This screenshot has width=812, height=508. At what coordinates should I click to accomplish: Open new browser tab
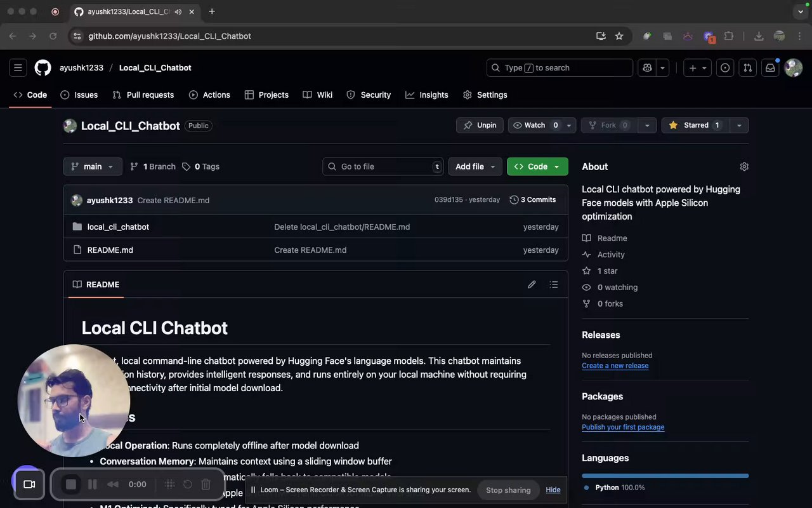[x=212, y=11]
